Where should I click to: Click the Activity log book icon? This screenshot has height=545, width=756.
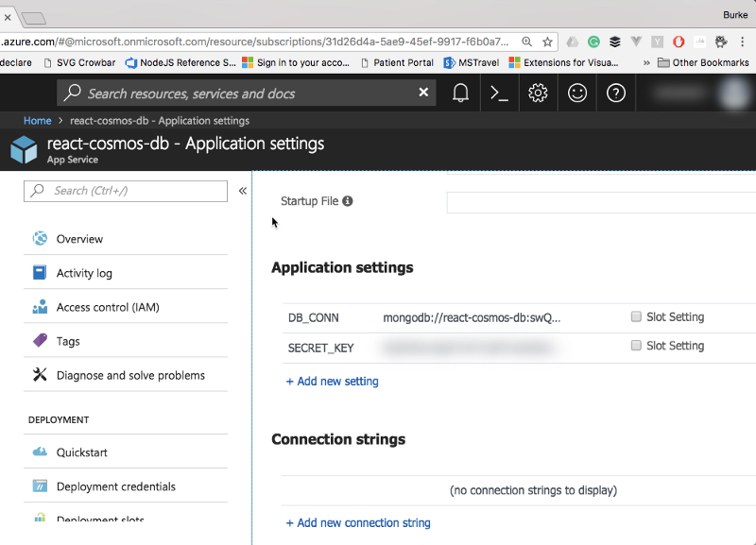point(40,272)
